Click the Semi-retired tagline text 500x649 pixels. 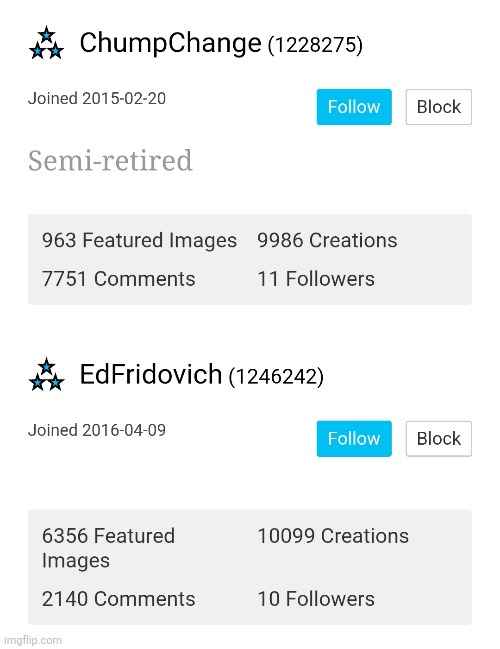coord(110,160)
